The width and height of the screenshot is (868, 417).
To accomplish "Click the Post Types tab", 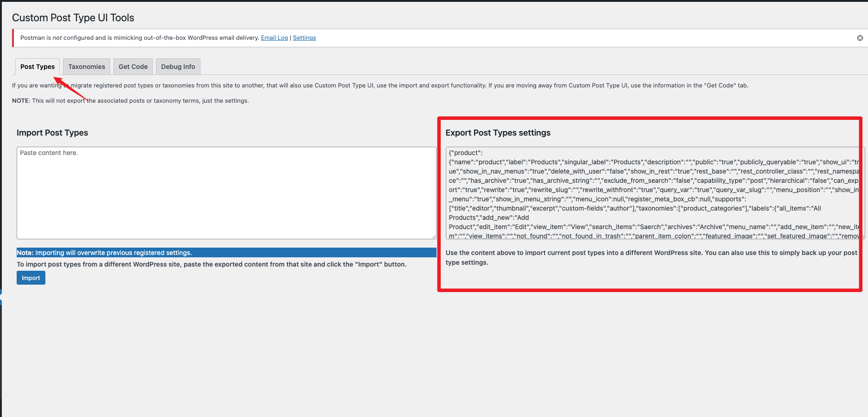I will (x=37, y=67).
